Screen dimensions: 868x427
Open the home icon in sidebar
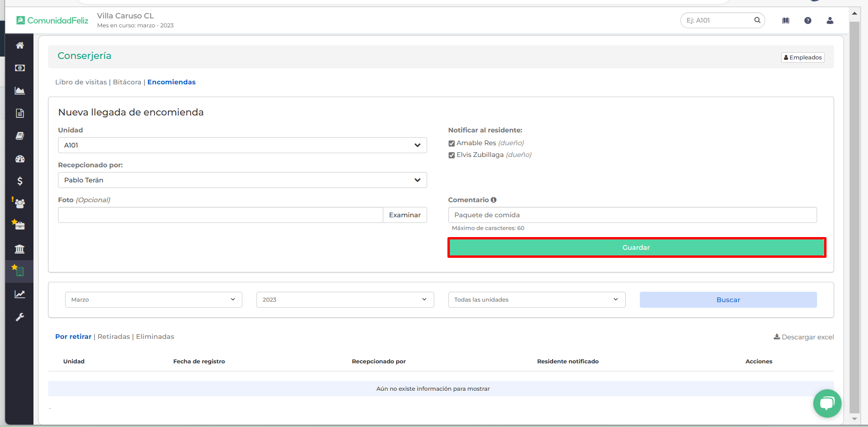[20, 45]
